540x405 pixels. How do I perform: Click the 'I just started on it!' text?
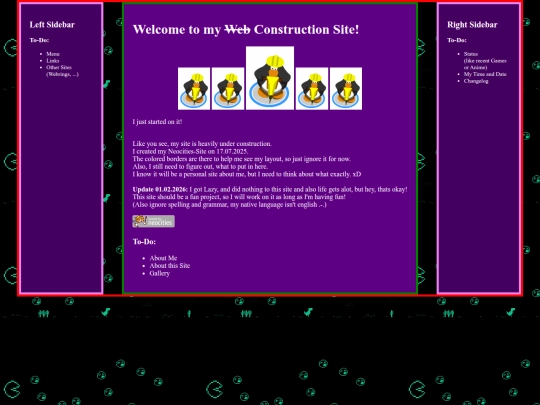click(157, 122)
